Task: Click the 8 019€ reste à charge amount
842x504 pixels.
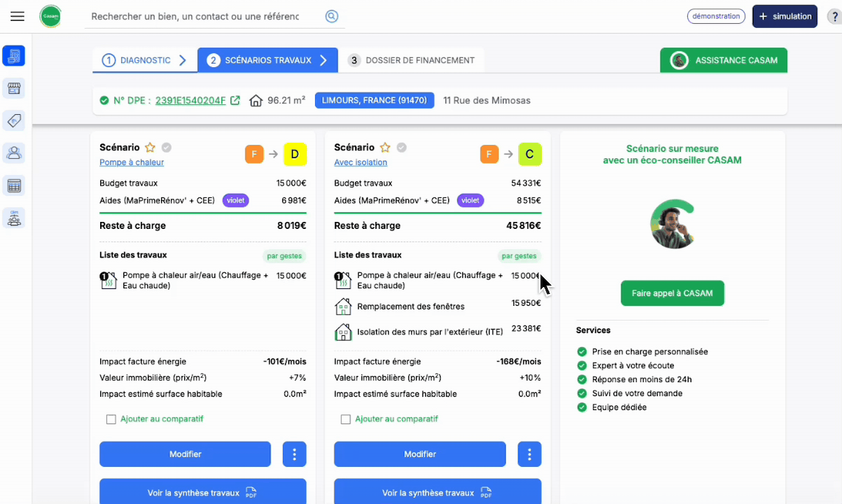Action: point(291,225)
